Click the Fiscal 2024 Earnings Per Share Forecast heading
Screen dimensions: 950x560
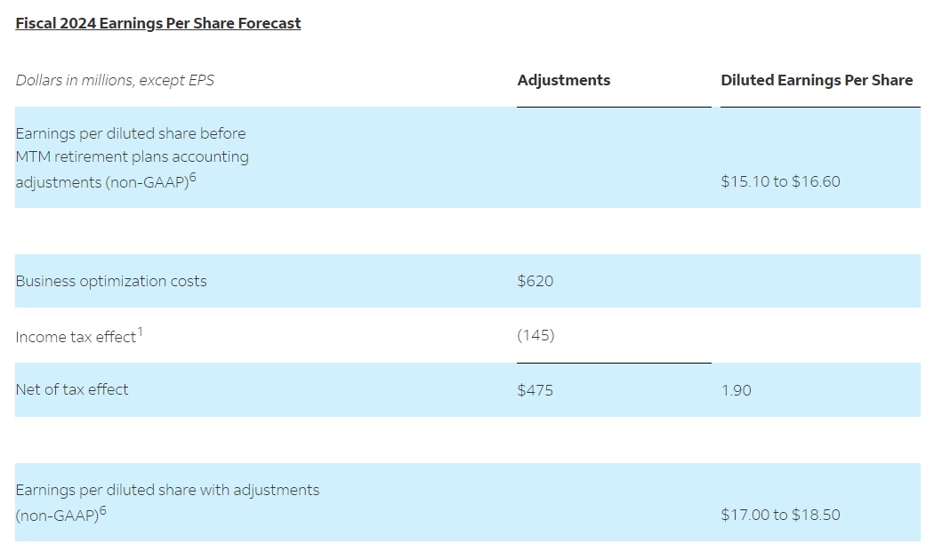coord(158,23)
